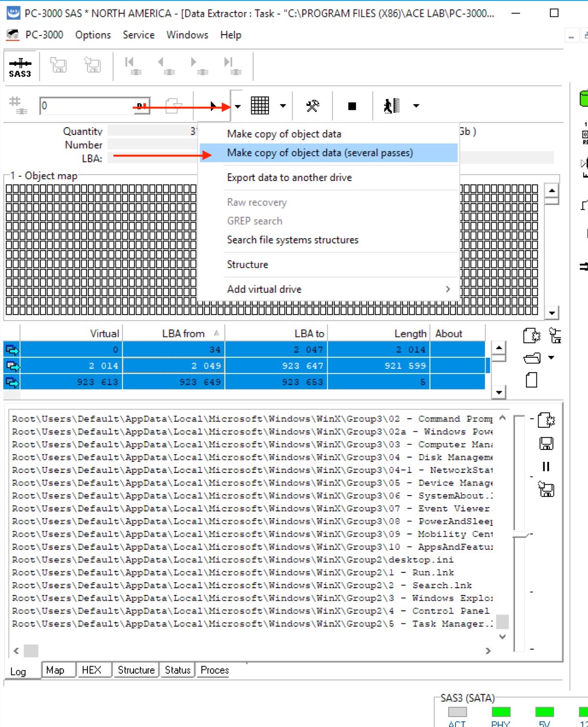588x727 pixels.
Task: Click the save floppy icon beside the log
Action: point(546,443)
